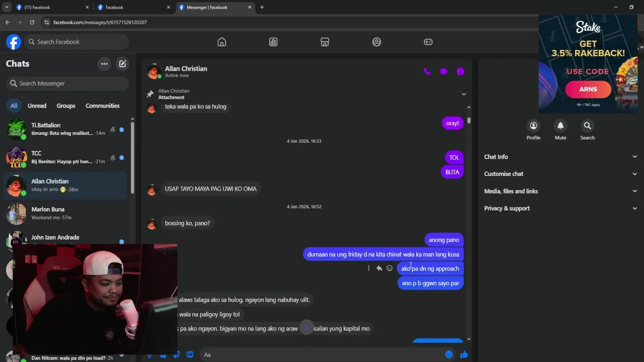Click the chat list scrollbar
644x362 pixels.
(x=133, y=157)
